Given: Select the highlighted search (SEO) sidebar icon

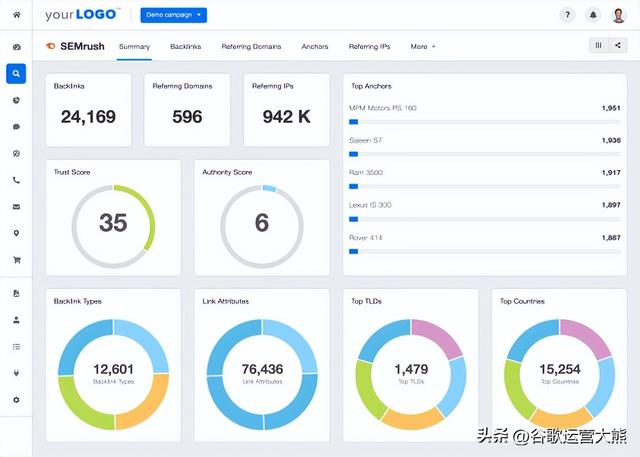Looking at the screenshot, I should coord(16,73).
